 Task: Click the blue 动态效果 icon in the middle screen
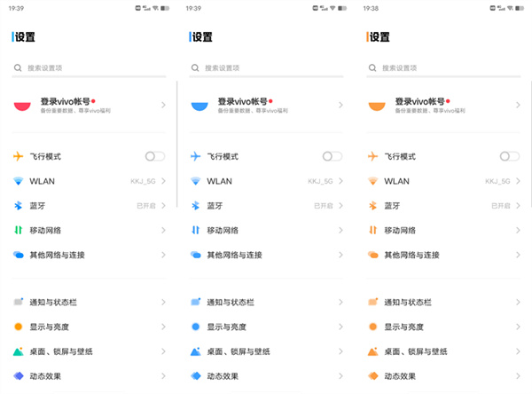[195, 375]
